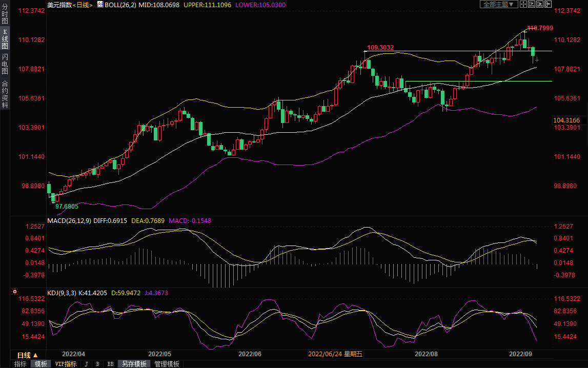This screenshot has height=368, width=588.
Task: Switch to the K线图 sidebar tab
Action: pos(5,39)
